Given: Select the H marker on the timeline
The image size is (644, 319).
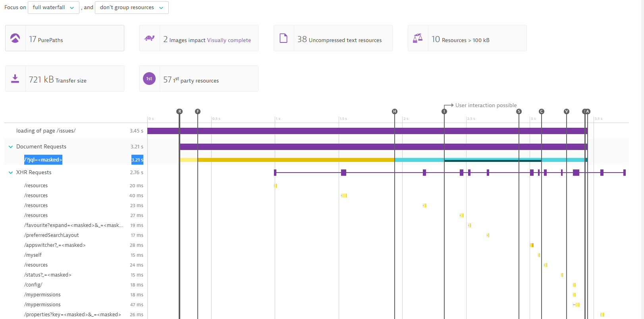Looking at the screenshot, I should 394,111.
